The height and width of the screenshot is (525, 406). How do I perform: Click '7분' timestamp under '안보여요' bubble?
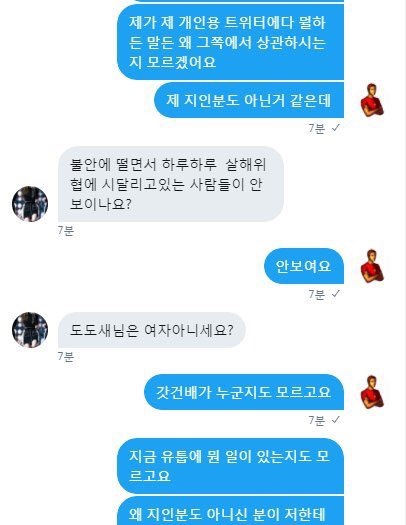[317, 294]
